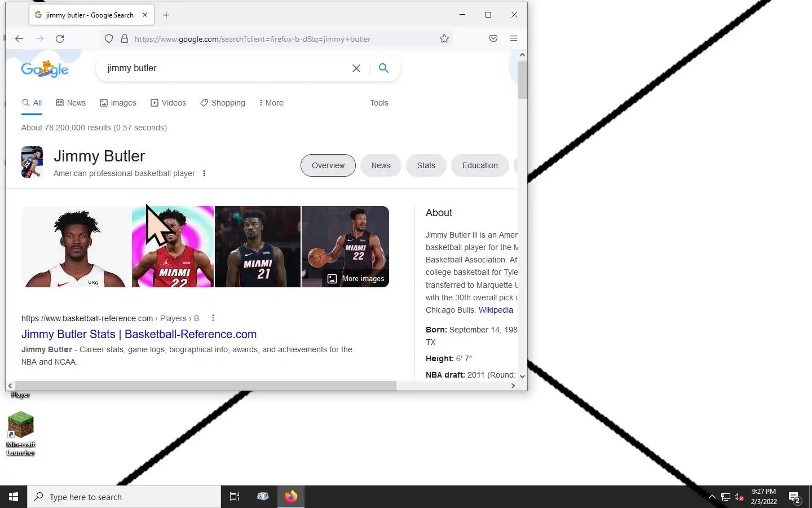
Task: Click the More images button
Action: coord(356,279)
